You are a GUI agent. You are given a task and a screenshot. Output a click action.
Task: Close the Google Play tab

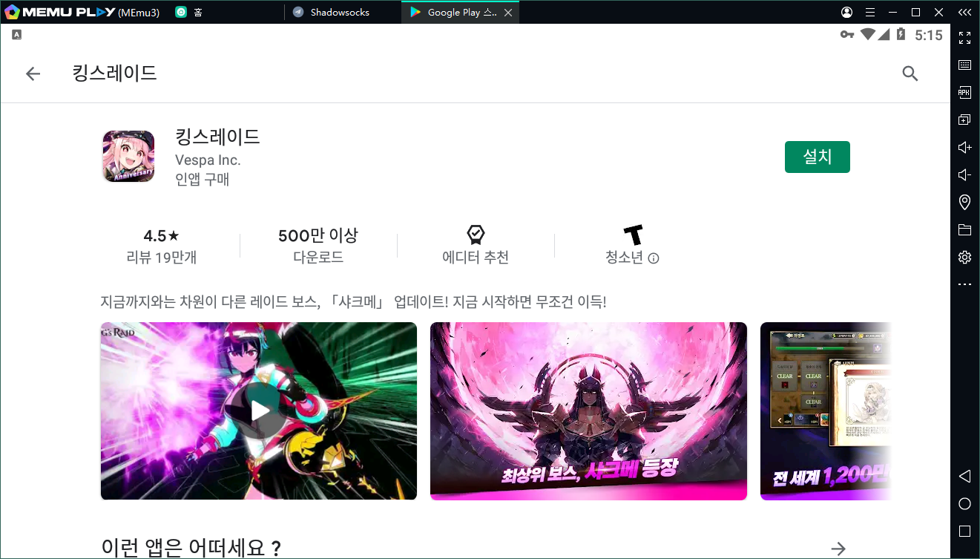click(507, 13)
